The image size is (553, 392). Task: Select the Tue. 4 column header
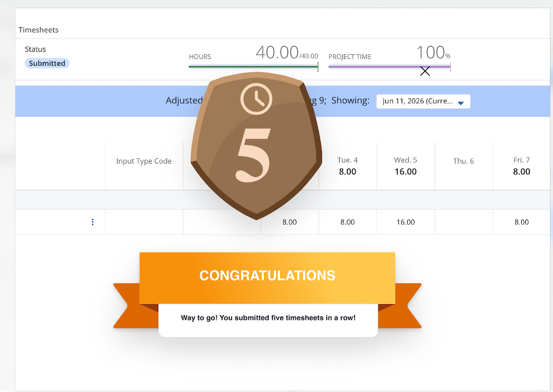[347, 166]
